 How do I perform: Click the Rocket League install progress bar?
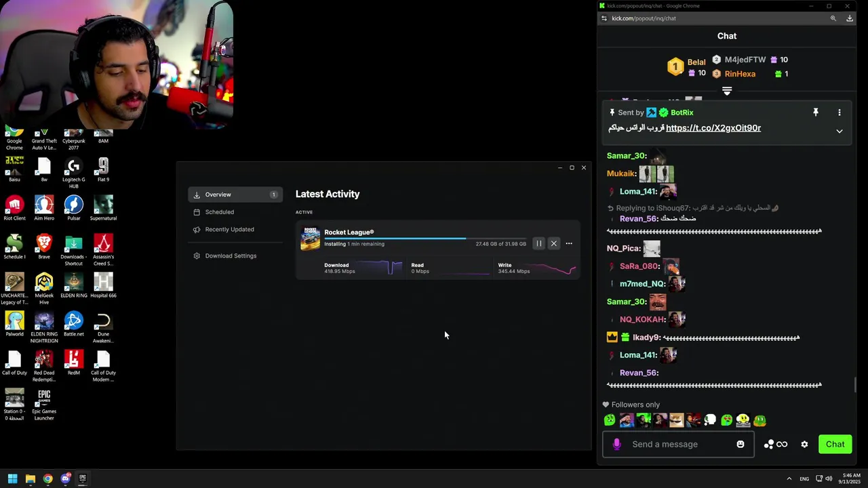click(425, 239)
